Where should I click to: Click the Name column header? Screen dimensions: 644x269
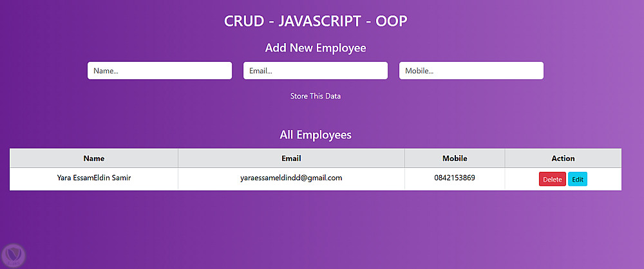94,158
